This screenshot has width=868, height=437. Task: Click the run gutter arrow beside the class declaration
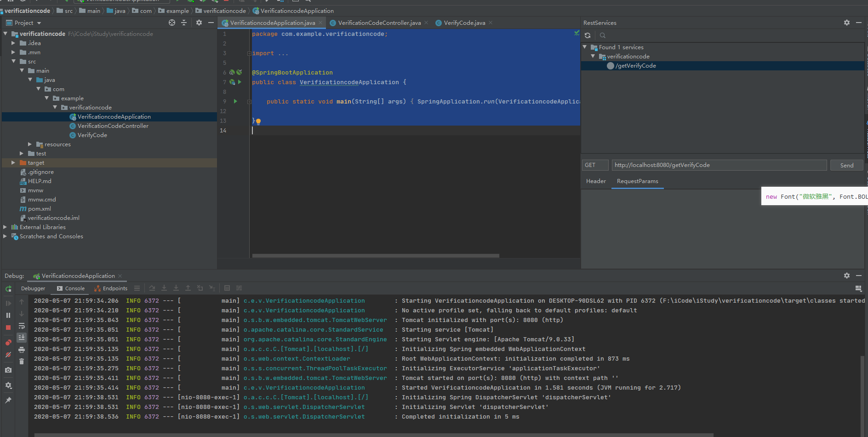(x=240, y=82)
